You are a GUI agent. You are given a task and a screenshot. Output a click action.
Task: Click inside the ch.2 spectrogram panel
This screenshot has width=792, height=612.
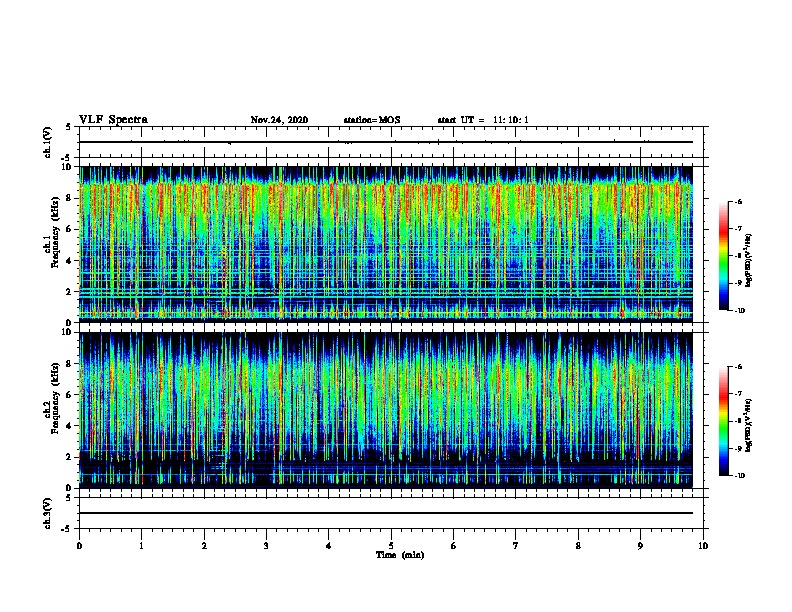coord(386,410)
